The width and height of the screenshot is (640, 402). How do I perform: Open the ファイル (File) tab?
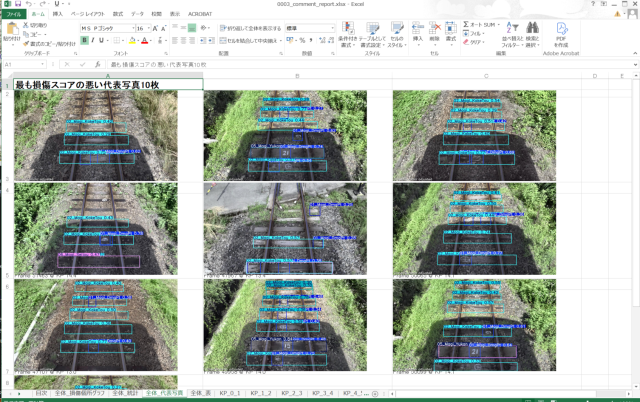click(14, 15)
